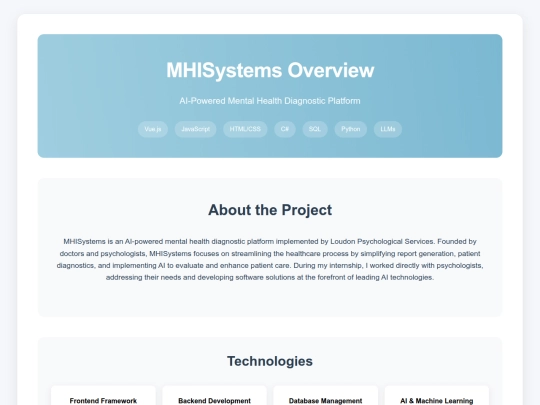Open the AI & Machine Learning card
Screen dimensions: 540x405
click(437, 396)
